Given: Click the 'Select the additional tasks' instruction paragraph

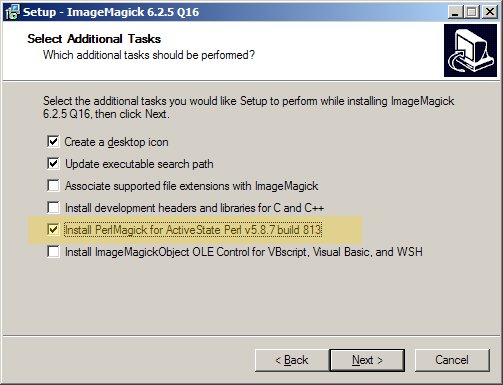Looking at the screenshot, I should 249,107.
